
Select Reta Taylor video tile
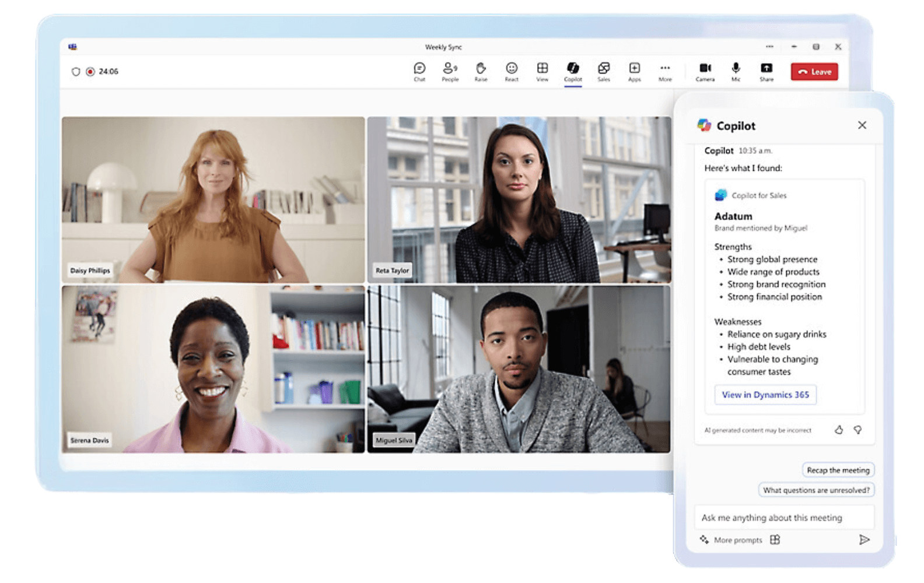tap(519, 200)
